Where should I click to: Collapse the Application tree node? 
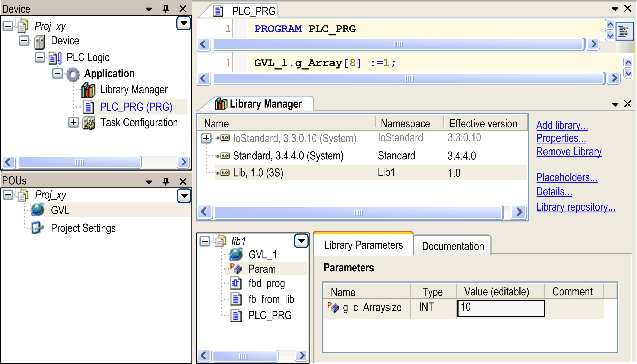click(x=58, y=74)
